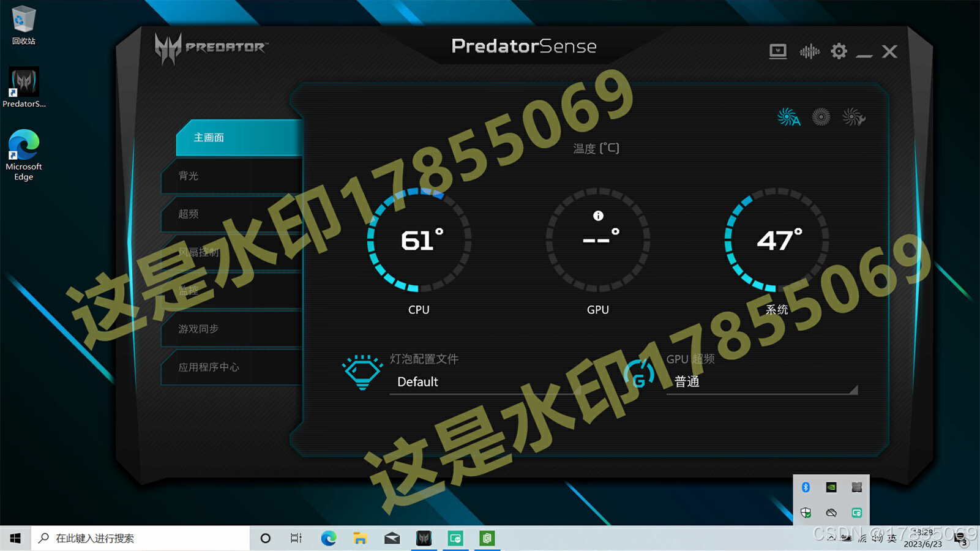
Task: Click the 温度 (°C) heading
Action: [x=596, y=149]
